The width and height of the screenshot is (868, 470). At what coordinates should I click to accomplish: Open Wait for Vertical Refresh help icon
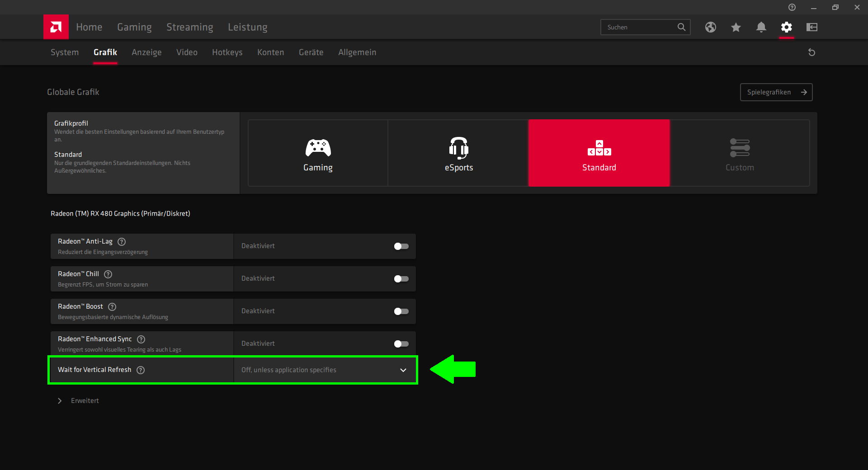pyautogui.click(x=141, y=370)
